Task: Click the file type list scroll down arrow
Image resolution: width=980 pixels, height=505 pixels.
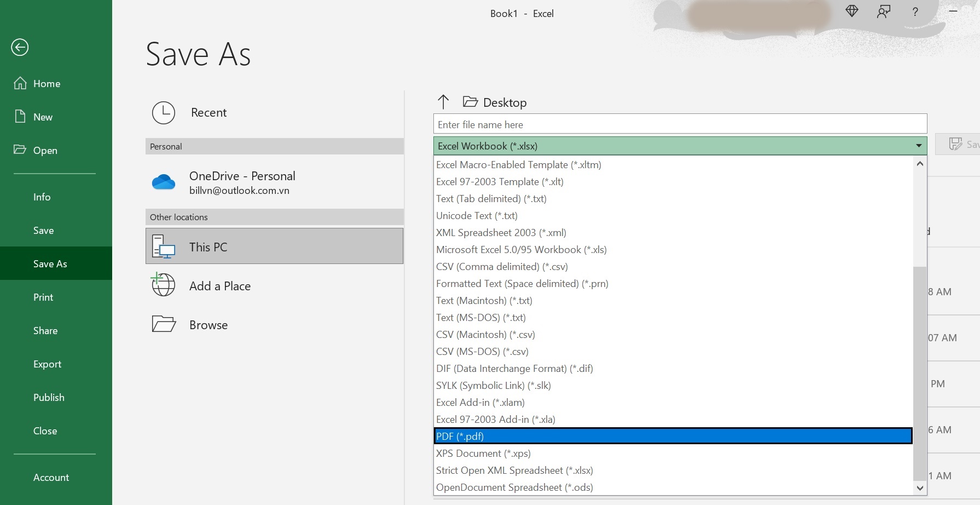Action: tap(920, 488)
